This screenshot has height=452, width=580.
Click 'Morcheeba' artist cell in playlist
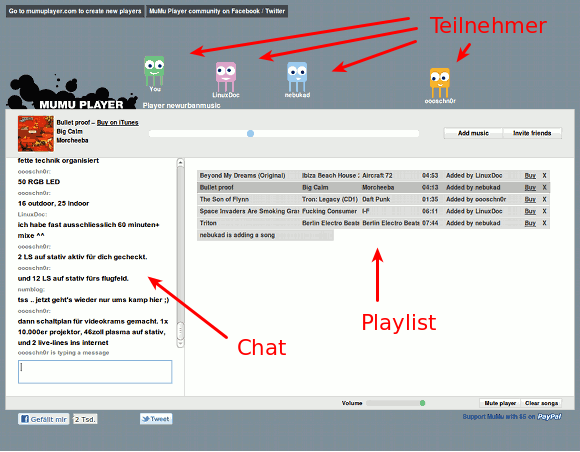(x=378, y=188)
